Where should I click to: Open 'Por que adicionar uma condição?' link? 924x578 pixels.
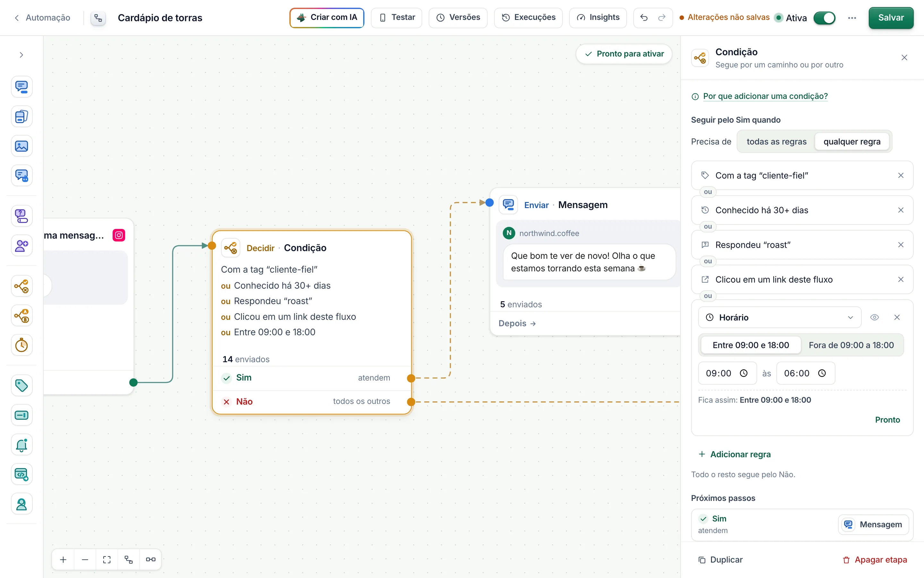tap(765, 96)
